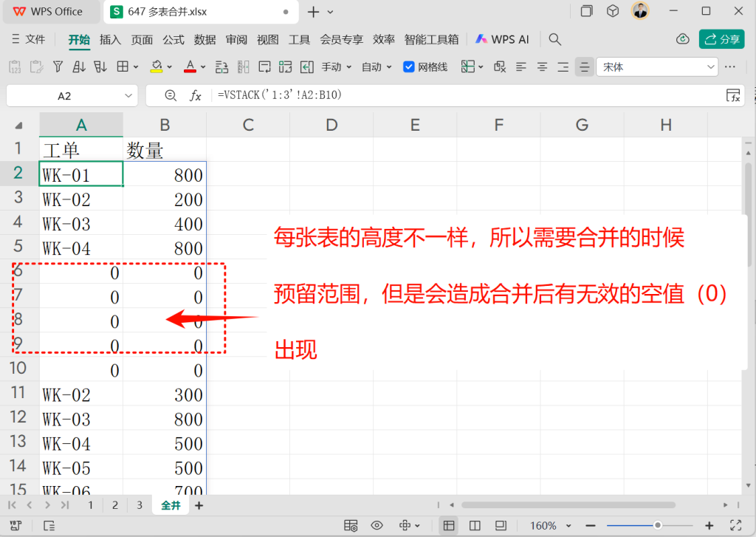Click the align left icon
The width and height of the screenshot is (756, 537).
[x=521, y=66]
